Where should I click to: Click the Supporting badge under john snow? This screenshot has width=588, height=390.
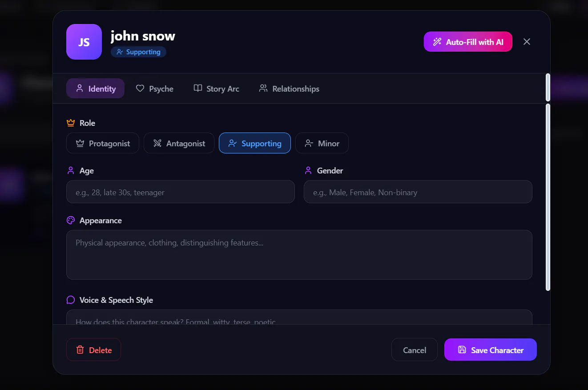(x=138, y=52)
